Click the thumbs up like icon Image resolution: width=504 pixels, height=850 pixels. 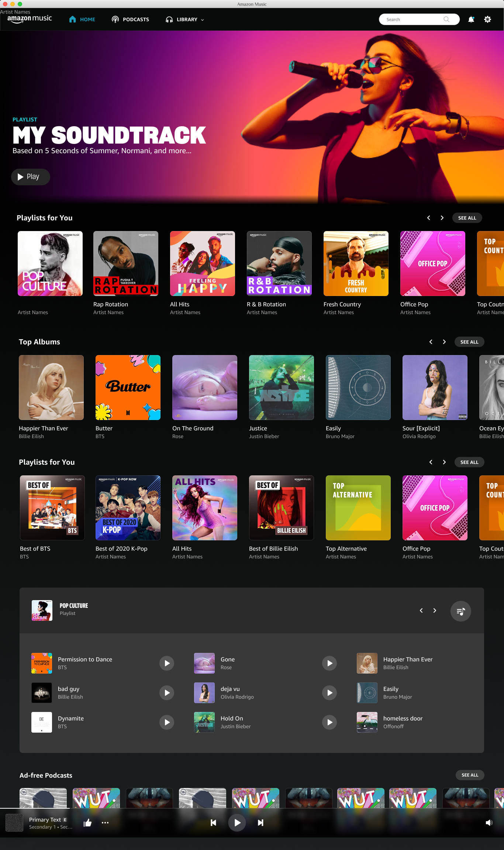(x=87, y=823)
